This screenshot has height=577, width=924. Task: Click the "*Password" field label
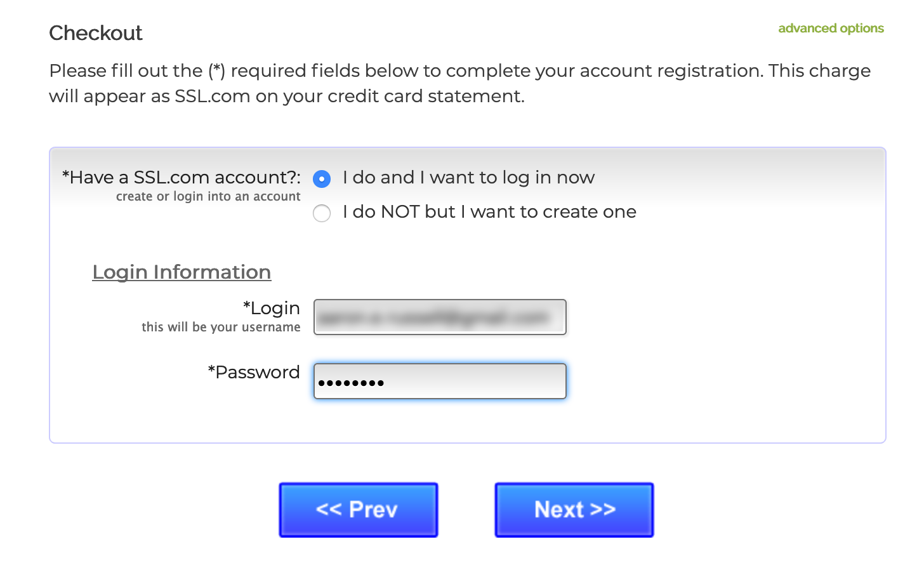(x=254, y=372)
